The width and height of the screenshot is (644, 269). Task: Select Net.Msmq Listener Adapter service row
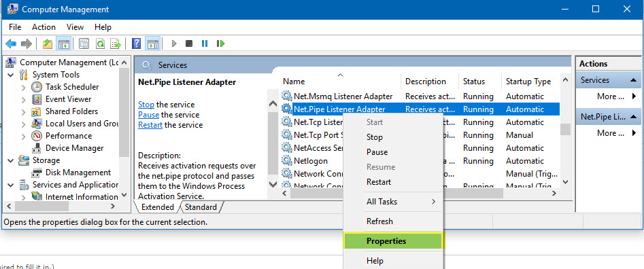(420, 96)
